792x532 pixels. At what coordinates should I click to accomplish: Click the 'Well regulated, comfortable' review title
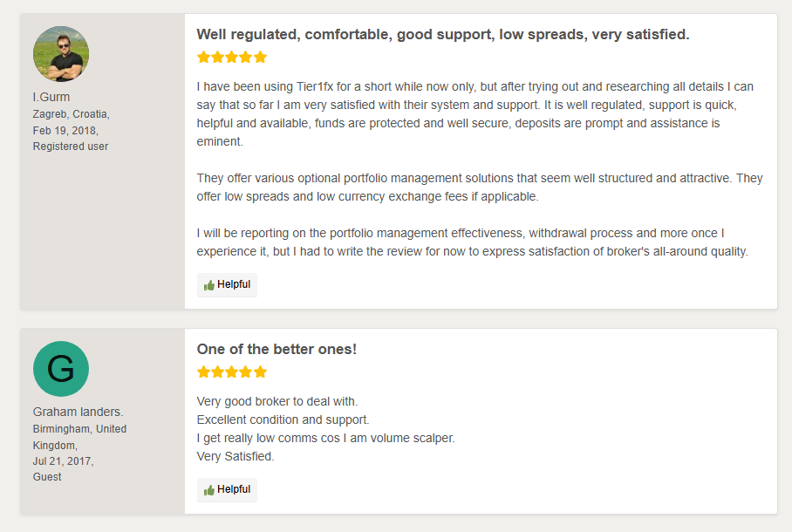tap(443, 34)
